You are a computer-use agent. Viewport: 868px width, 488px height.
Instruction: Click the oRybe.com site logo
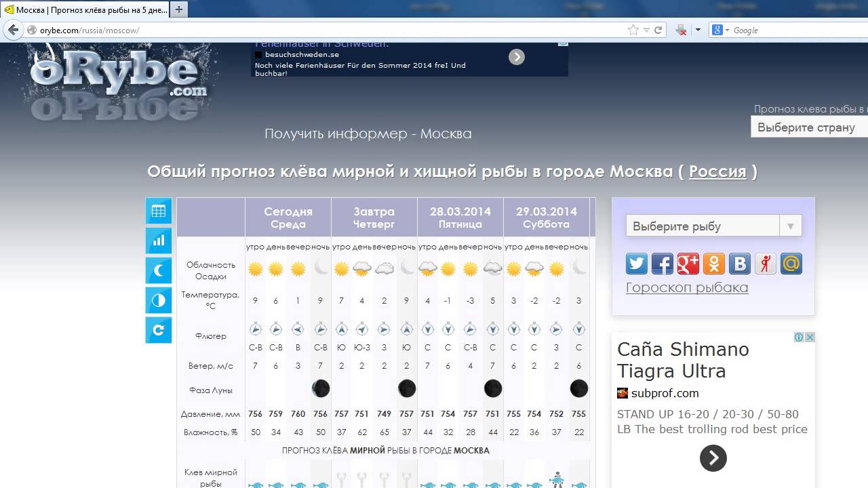[119, 83]
